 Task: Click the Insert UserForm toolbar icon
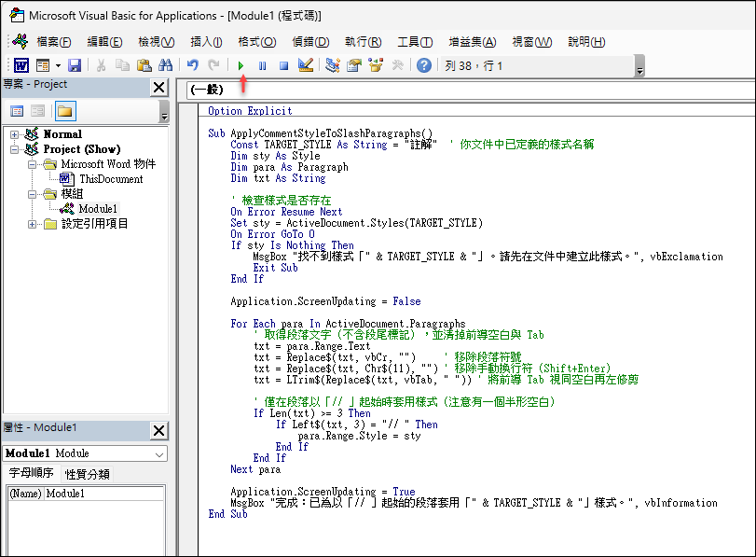point(43,65)
